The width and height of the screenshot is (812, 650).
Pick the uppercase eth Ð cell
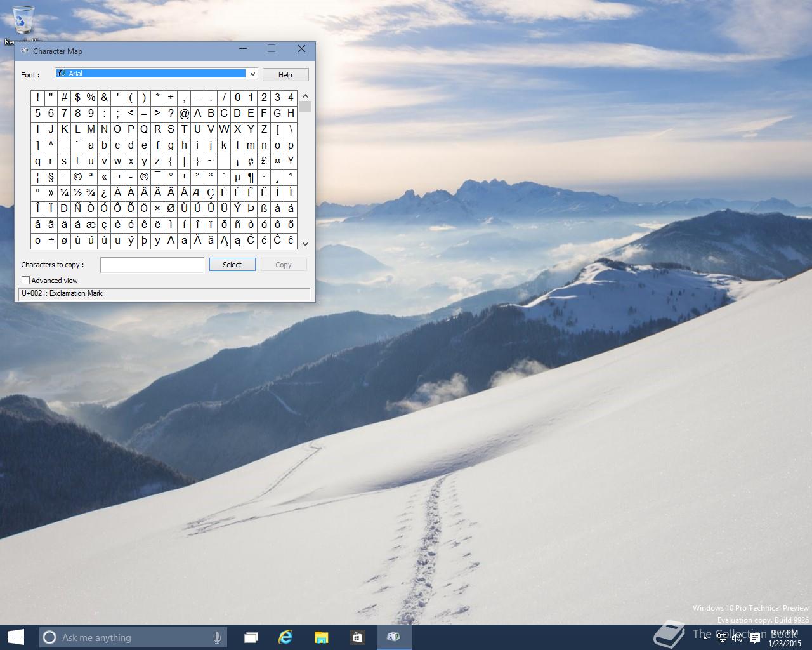(64, 208)
